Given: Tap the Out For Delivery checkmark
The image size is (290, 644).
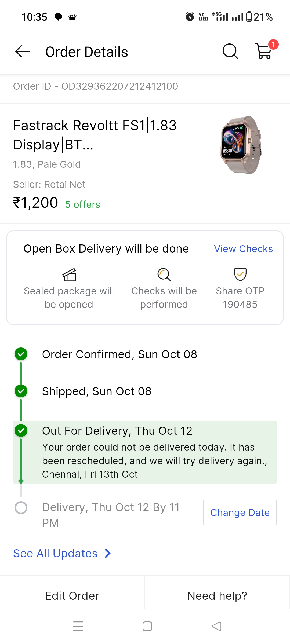Looking at the screenshot, I should 21,431.
